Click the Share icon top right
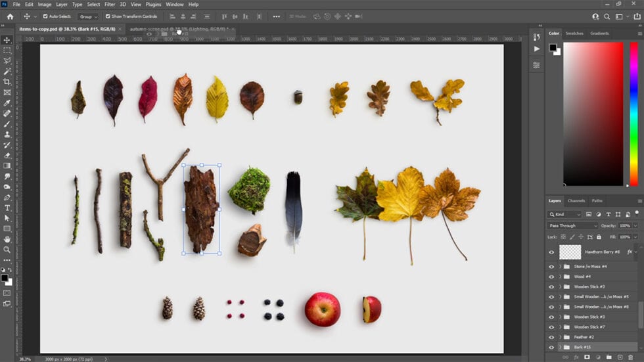The width and height of the screenshot is (644, 362). click(x=637, y=16)
